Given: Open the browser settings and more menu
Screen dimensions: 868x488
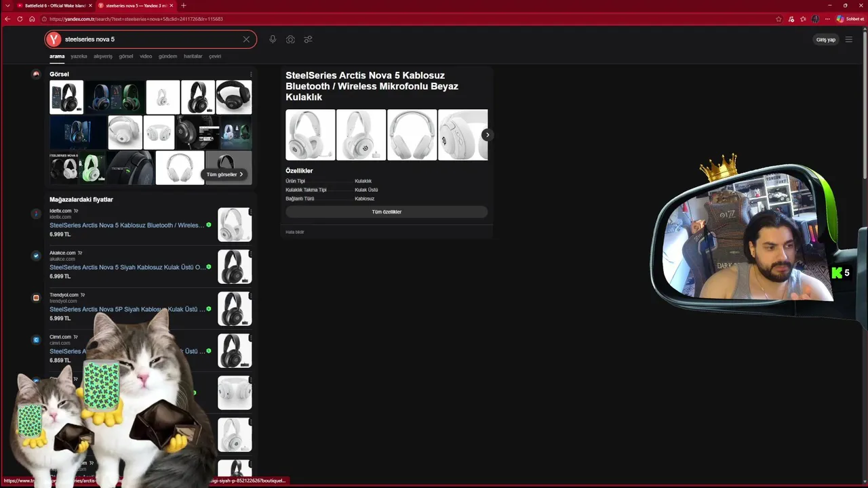Looking at the screenshot, I should (827, 19).
